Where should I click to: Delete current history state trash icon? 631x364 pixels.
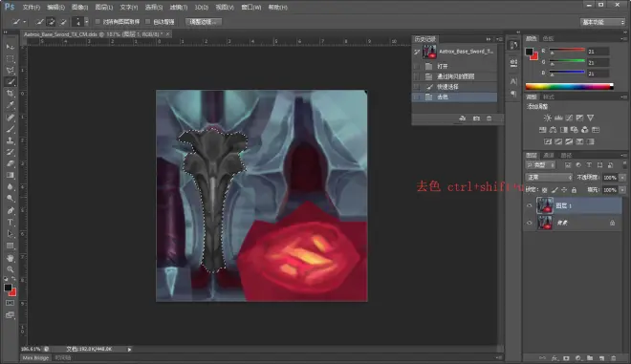489,118
